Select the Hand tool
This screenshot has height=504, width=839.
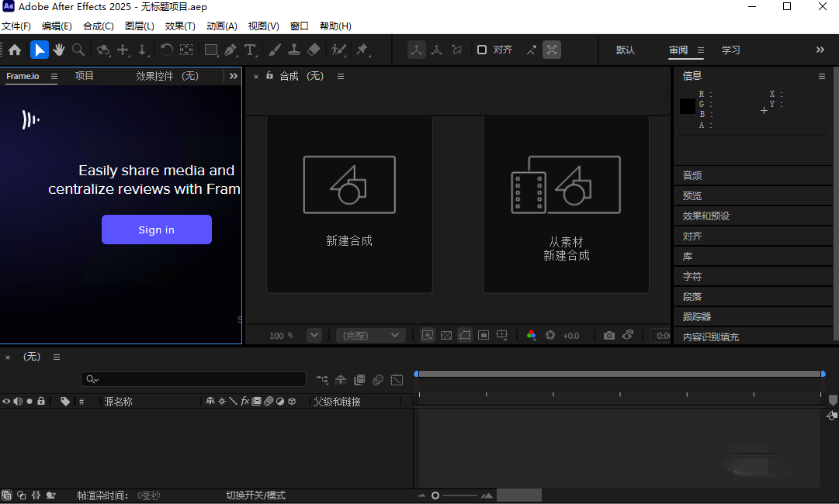coord(58,50)
